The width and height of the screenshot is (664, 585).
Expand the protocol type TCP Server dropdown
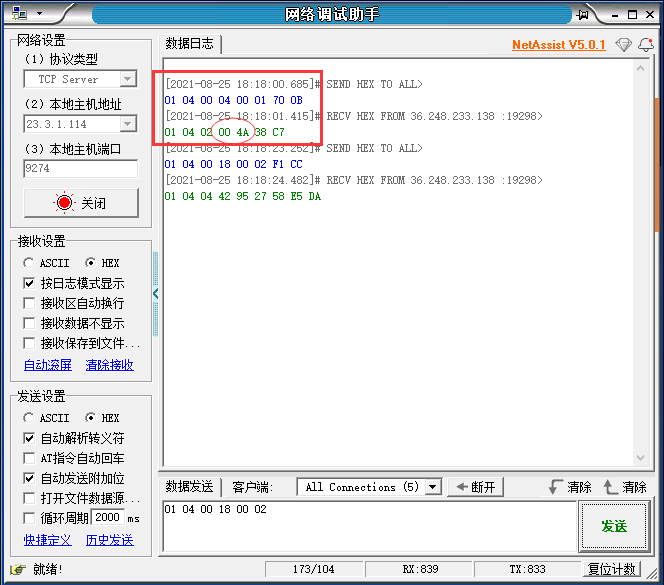[128, 79]
